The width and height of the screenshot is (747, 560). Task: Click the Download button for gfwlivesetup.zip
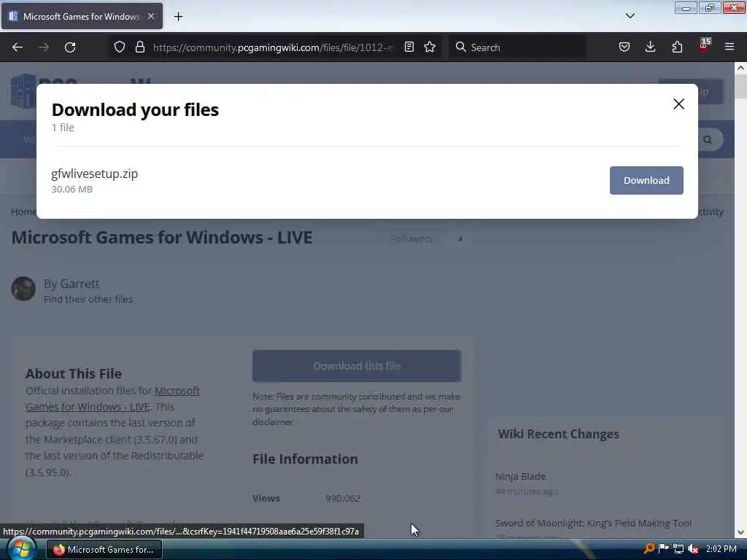point(646,181)
